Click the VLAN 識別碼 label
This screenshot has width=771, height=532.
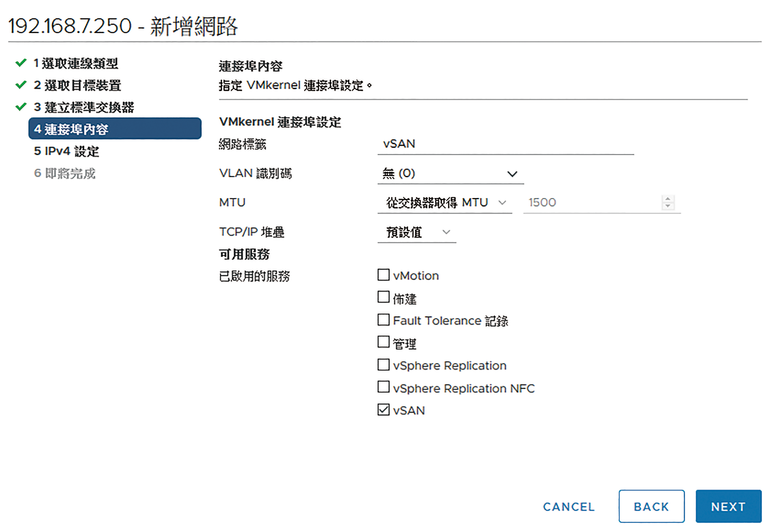coord(256,173)
